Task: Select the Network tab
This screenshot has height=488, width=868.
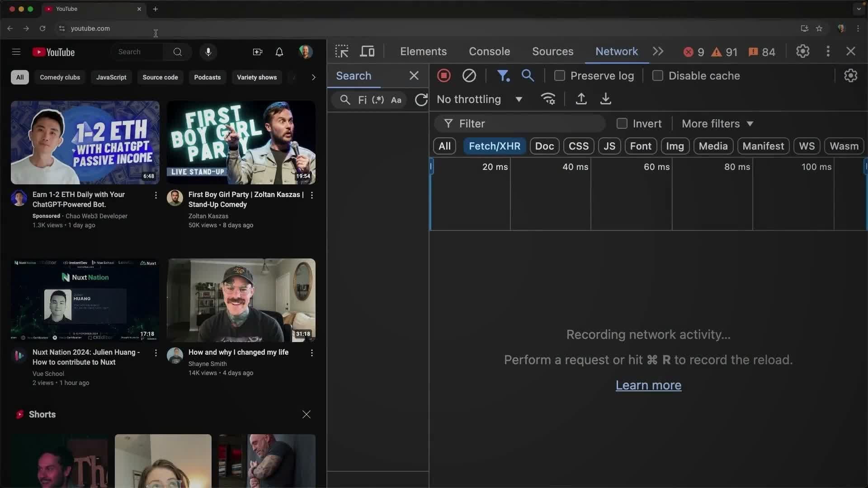Action: (617, 52)
